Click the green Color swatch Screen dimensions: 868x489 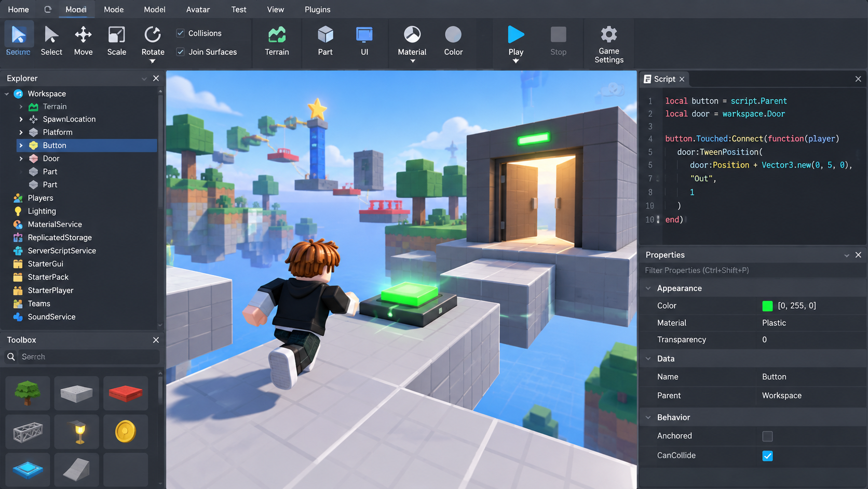coord(767,306)
